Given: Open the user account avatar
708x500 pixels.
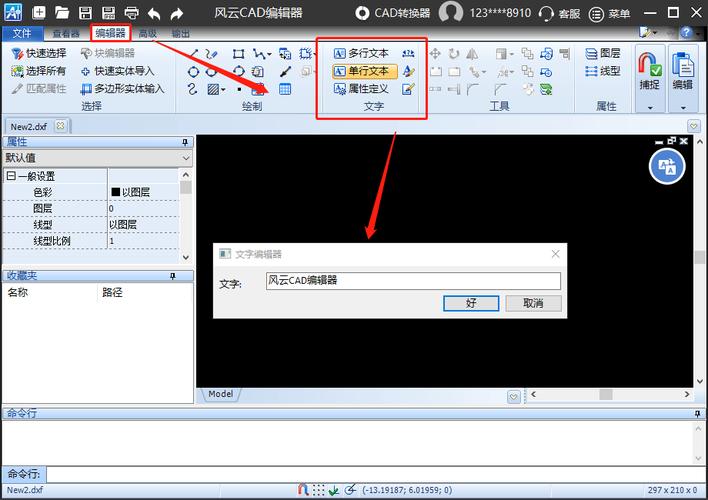Looking at the screenshot, I should (x=451, y=12).
